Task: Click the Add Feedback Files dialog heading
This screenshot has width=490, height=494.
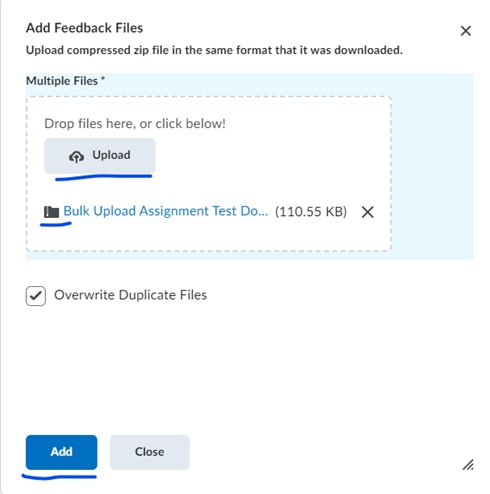Action: [84, 28]
